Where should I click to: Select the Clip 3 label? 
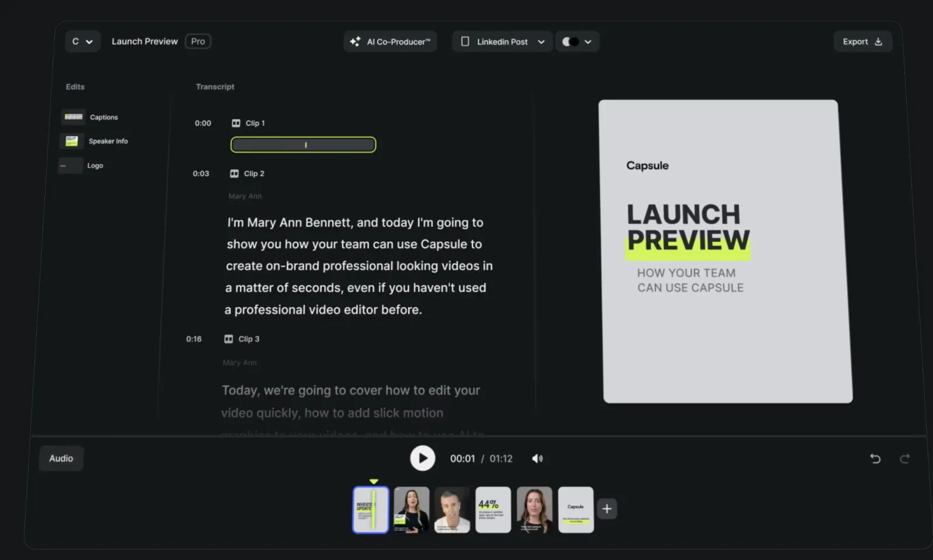(x=249, y=339)
